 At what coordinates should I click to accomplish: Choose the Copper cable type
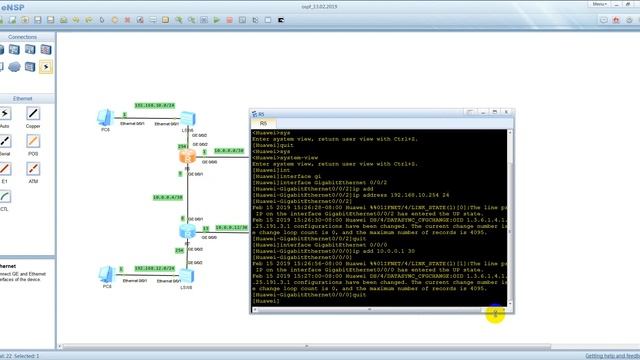[33, 113]
